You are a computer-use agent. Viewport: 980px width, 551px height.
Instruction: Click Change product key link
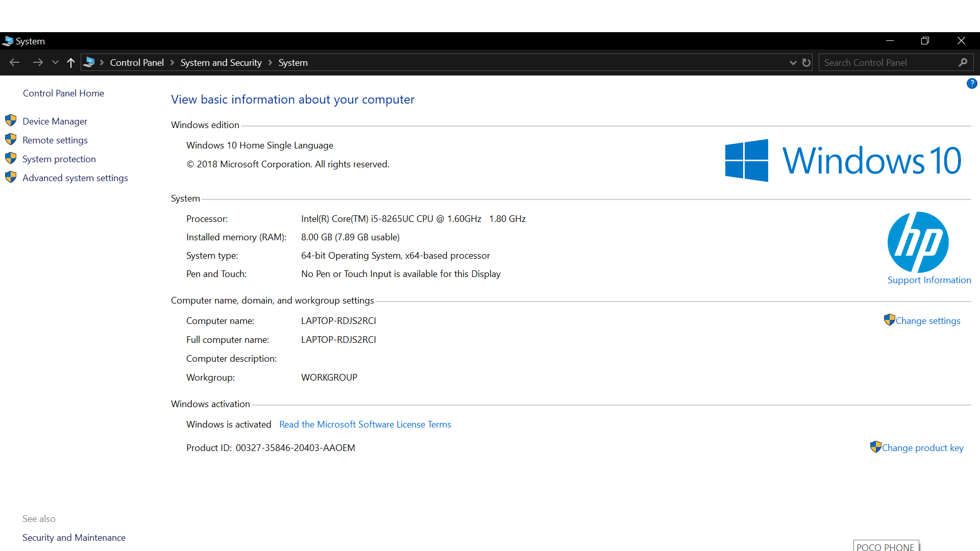[x=922, y=447]
